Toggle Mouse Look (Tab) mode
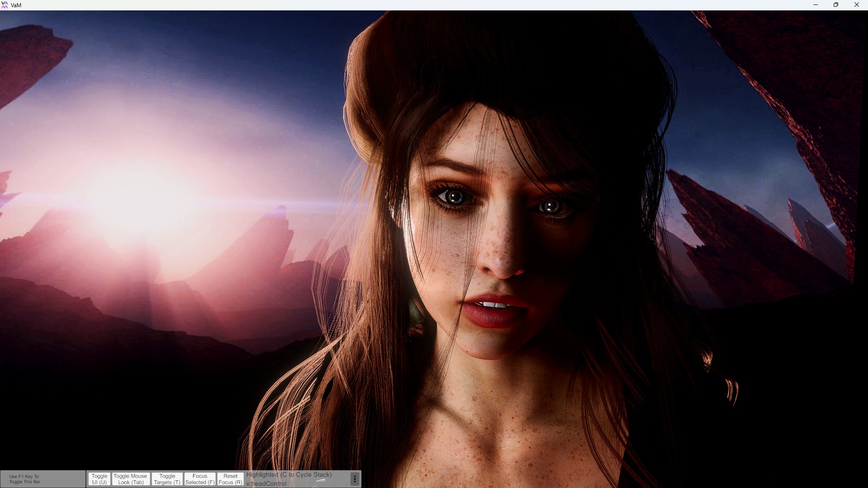The width and height of the screenshot is (868, 488). tap(130, 479)
